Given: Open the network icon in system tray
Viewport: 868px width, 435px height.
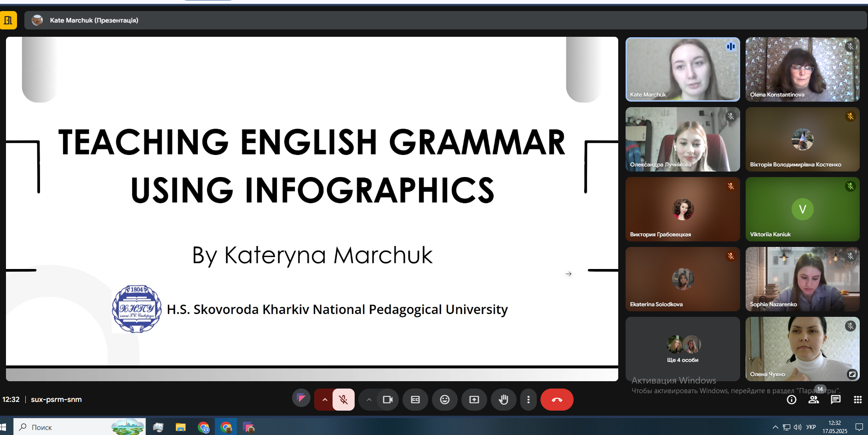Looking at the screenshot, I should click(x=787, y=427).
